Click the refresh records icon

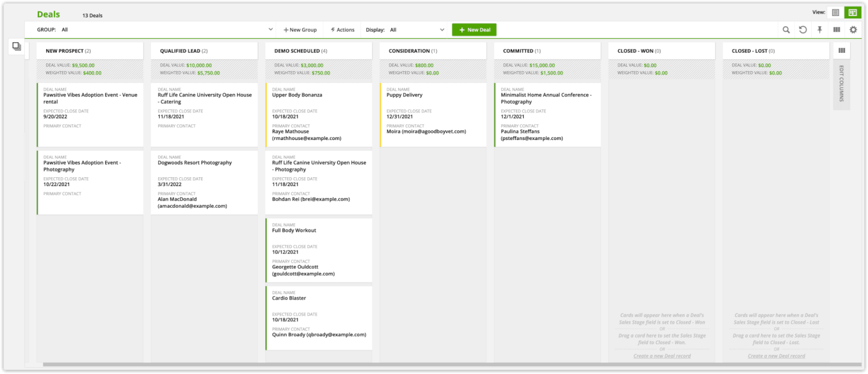(x=803, y=29)
